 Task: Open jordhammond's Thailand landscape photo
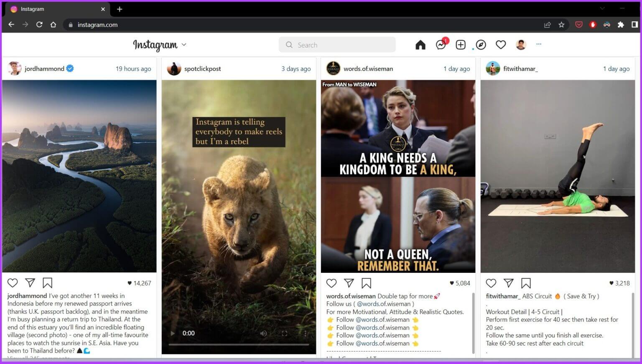click(79, 176)
